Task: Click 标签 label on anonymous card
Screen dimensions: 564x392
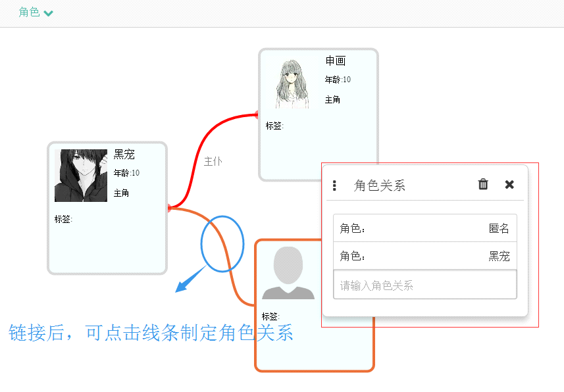Action: coord(270,316)
